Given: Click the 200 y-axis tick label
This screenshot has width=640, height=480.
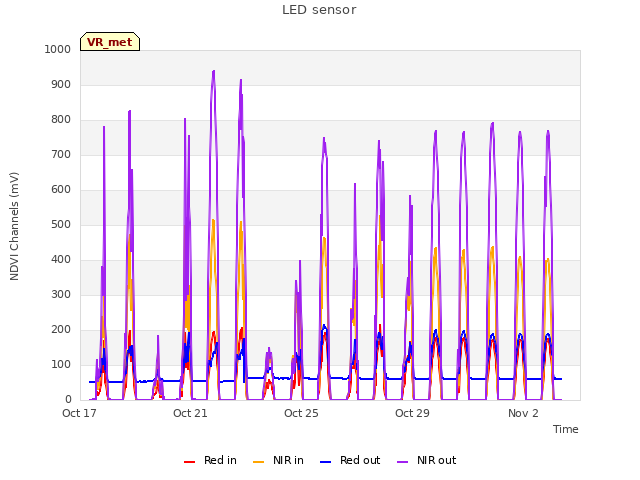Looking at the screenshot, I should (61, 330).
